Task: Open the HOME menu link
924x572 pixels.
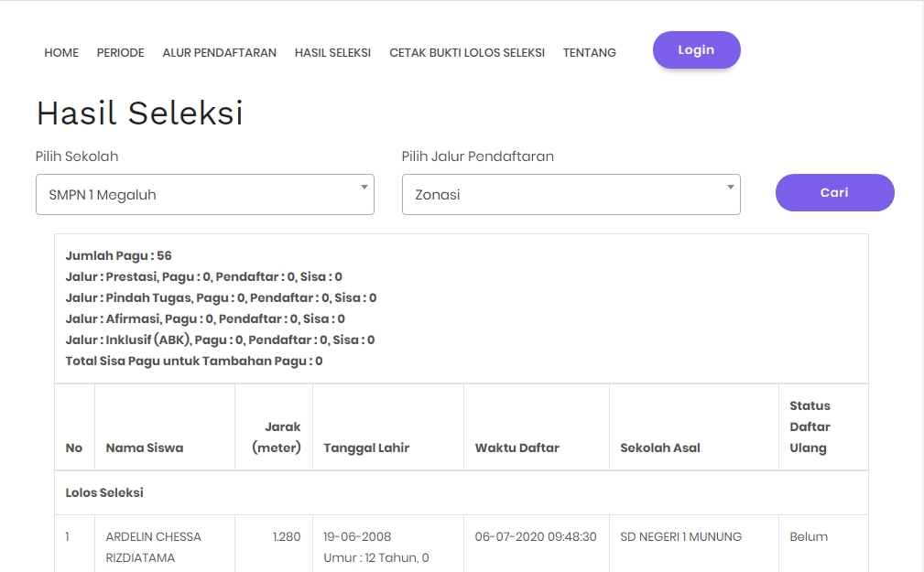Action: pos(61,53)
